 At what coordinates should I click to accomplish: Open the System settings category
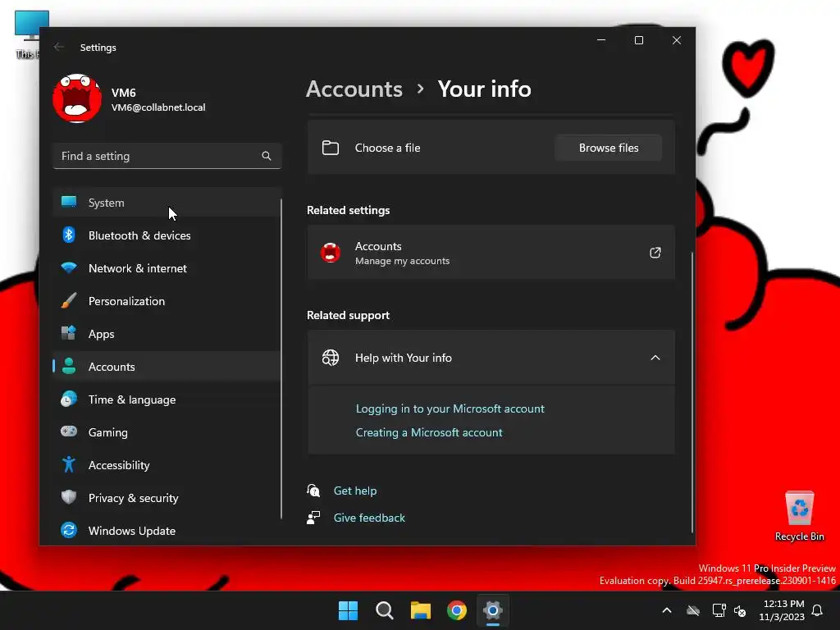click(167, 203)
